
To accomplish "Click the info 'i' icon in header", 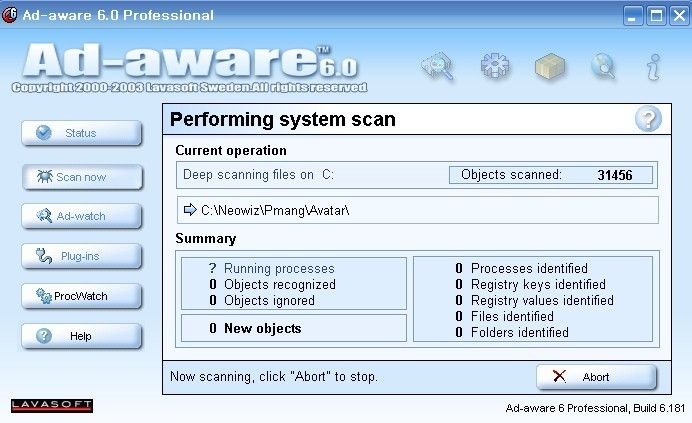I will tap(654, 67).
